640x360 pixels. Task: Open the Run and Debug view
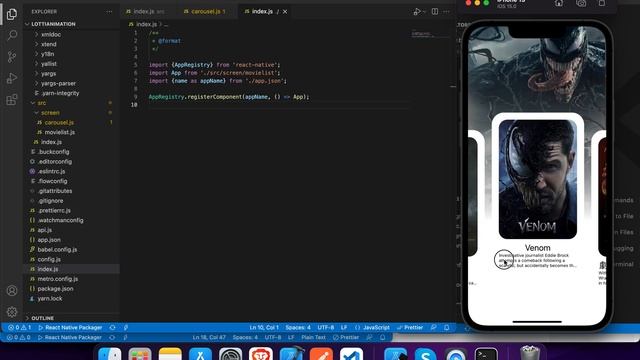click(12, 78)
